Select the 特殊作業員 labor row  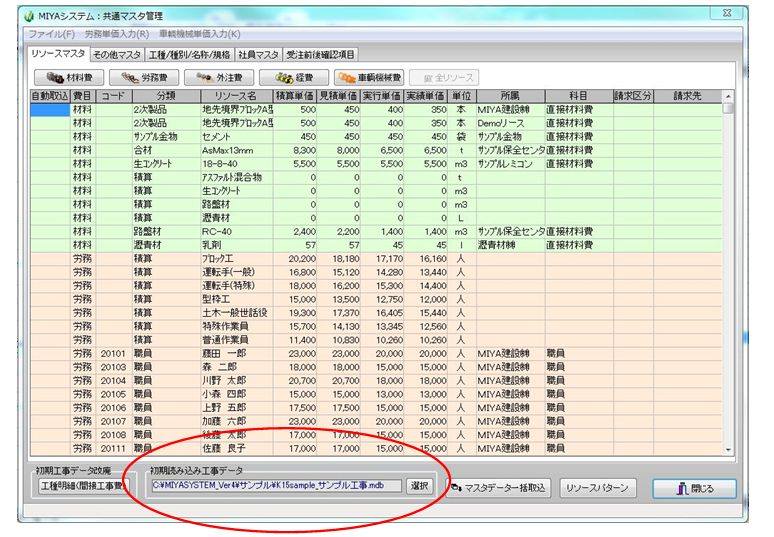pos(376,327)
